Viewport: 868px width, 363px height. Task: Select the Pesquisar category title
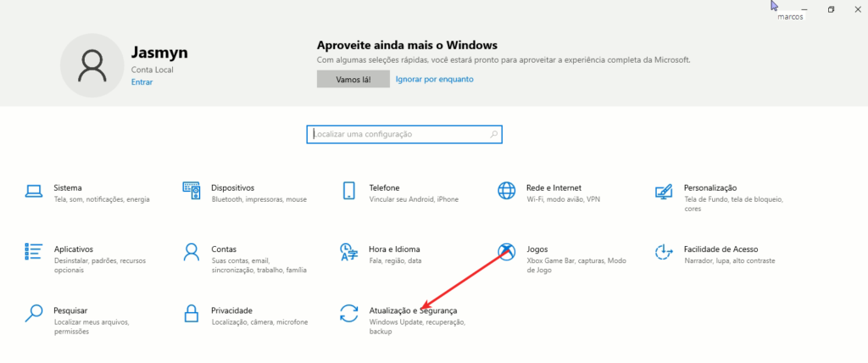[x=70, y=310]
